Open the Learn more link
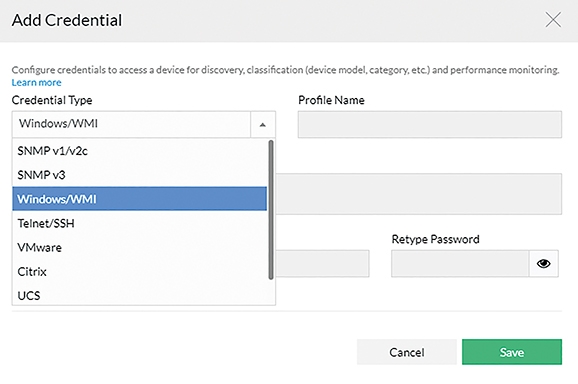 coord(36,83)
